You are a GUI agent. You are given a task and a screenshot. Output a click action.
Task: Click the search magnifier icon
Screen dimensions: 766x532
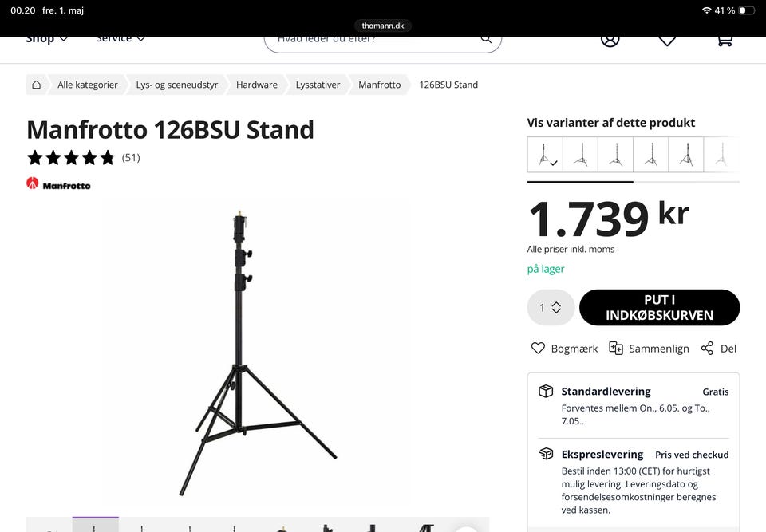(486, 39)
